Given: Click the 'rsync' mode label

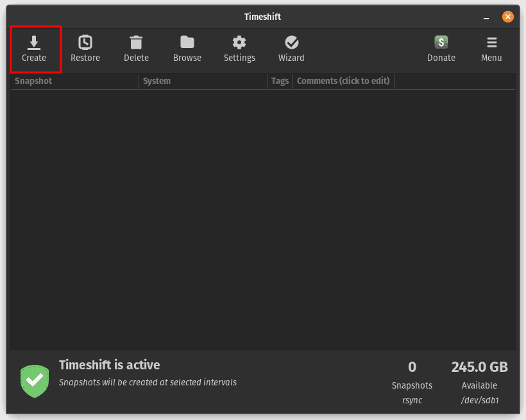Looking at the screenshot, I should 412,400.
